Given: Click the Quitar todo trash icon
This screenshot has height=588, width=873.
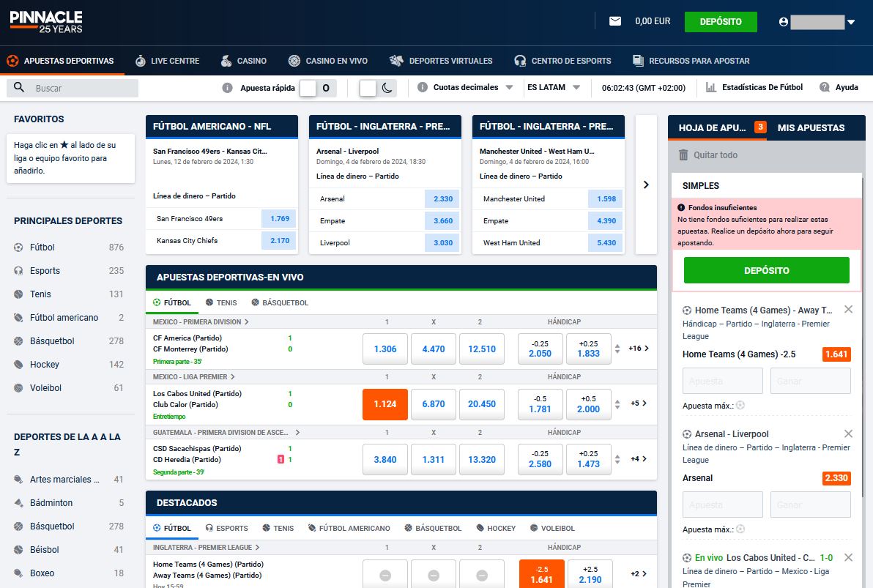Looking at the screenshot, I should (x=683, y=155).
